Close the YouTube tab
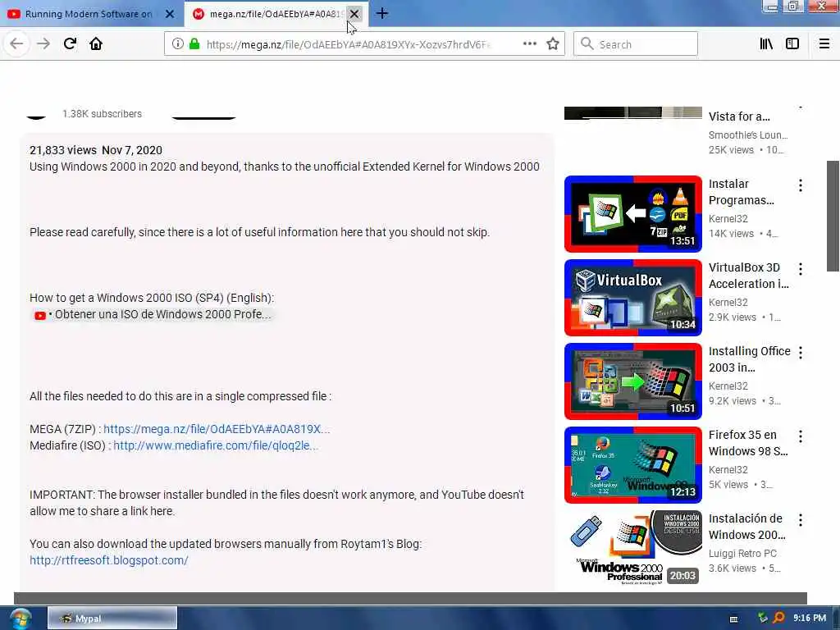The image size is (840, 630). point(170,14)
